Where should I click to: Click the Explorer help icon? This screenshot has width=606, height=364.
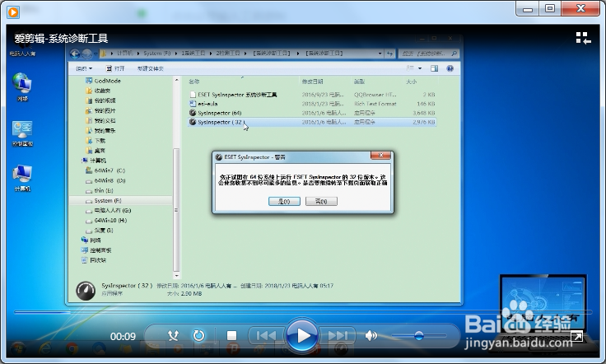(x=450, y=68)
